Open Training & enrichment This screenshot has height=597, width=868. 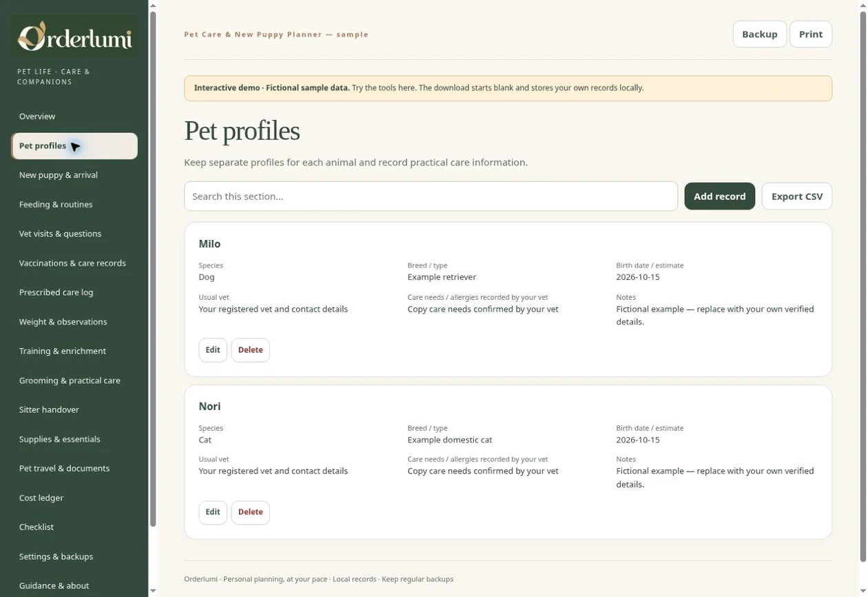point(74,351)
